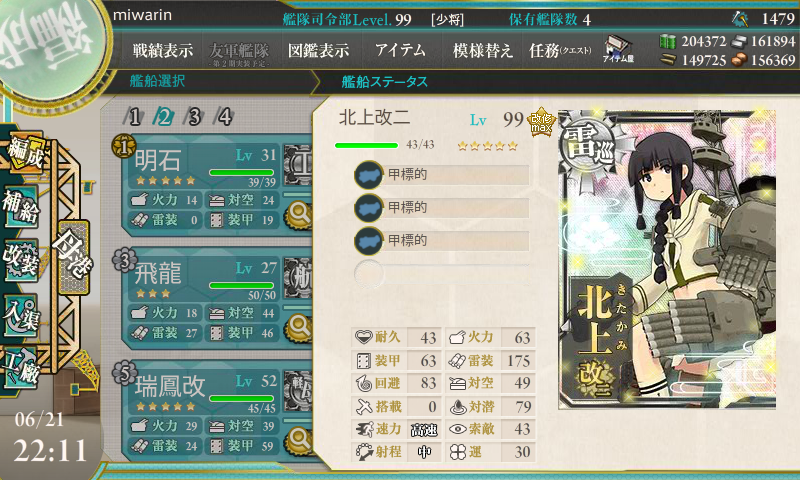This screenshot has width=800, height=480.
Task: Open 任務 quest menu
Action: [560, 50]
